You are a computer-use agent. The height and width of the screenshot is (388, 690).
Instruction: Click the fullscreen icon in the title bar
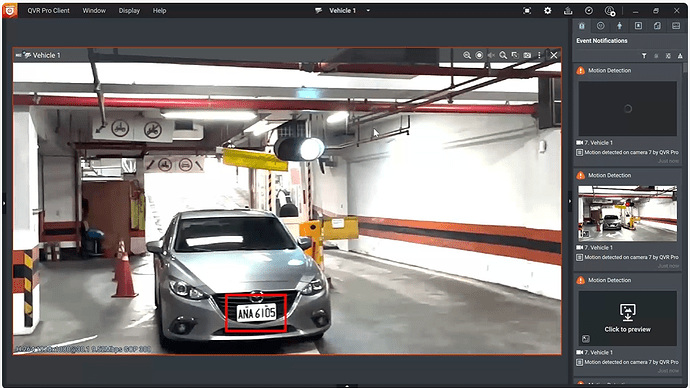[x=527, y=11]
